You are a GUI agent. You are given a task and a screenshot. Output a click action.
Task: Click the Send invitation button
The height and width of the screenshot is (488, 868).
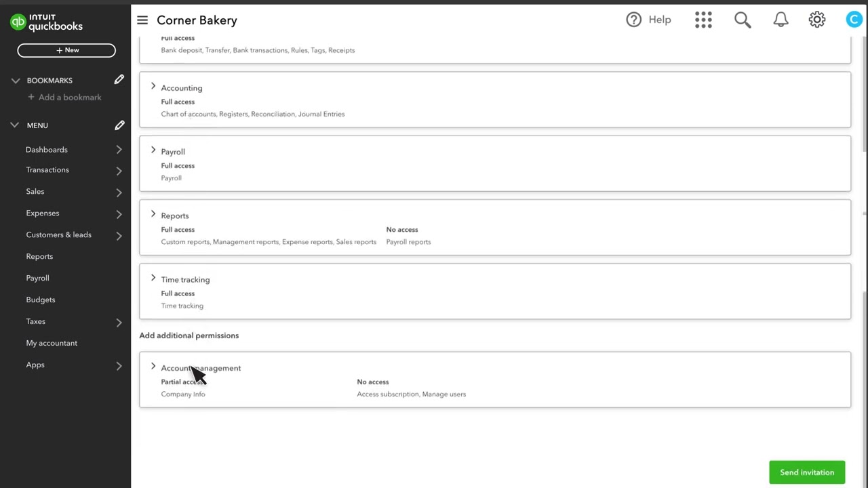[x=807, y=472]
